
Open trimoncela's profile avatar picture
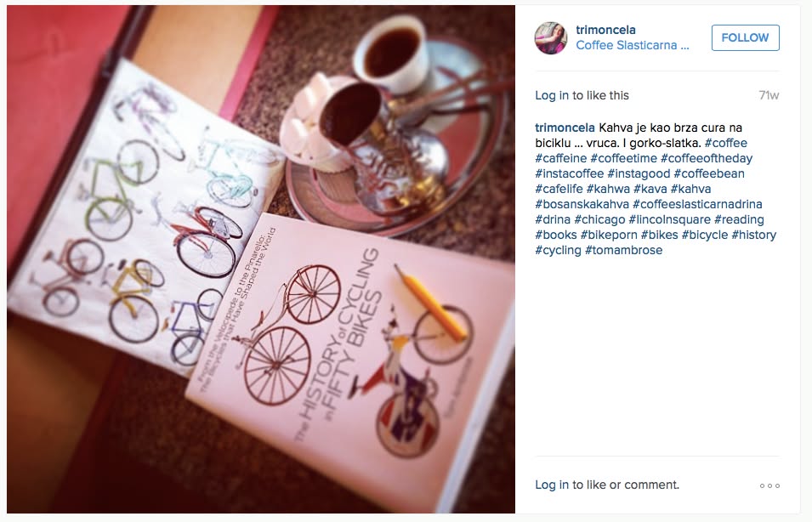(x=550, y=37)
